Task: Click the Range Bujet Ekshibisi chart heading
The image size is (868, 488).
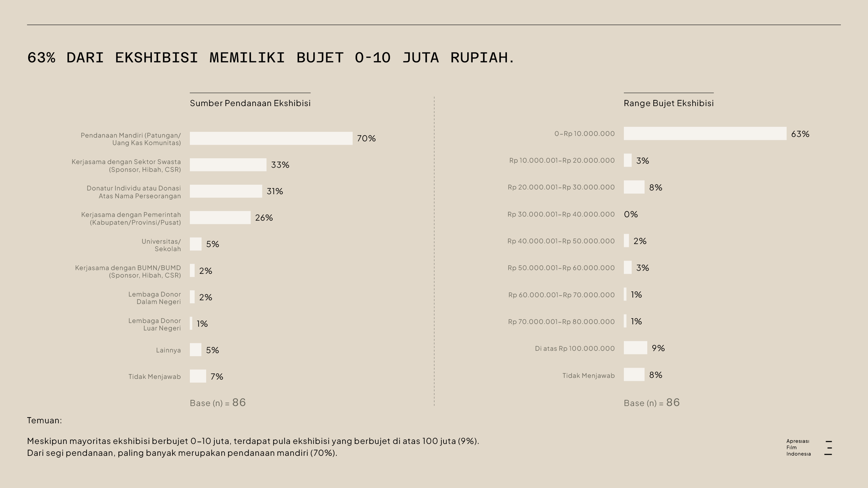Action: click(x=668, y=103)
